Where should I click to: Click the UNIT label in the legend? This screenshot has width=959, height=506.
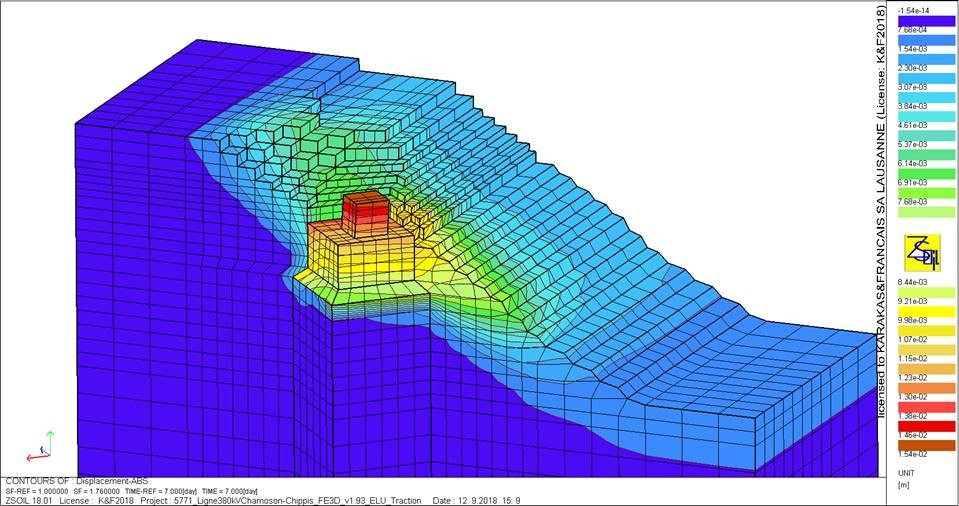tap(906, 474)
